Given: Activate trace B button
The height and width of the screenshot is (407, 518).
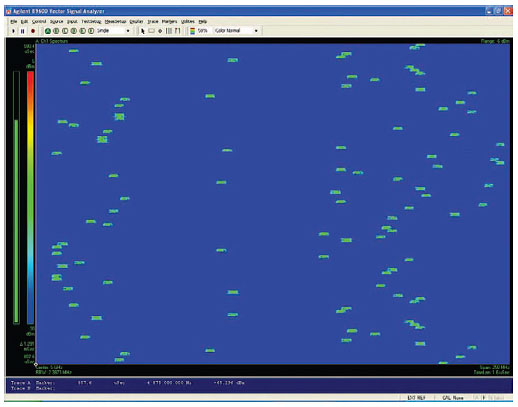Looking at the screenshot, I should [56, 31].
